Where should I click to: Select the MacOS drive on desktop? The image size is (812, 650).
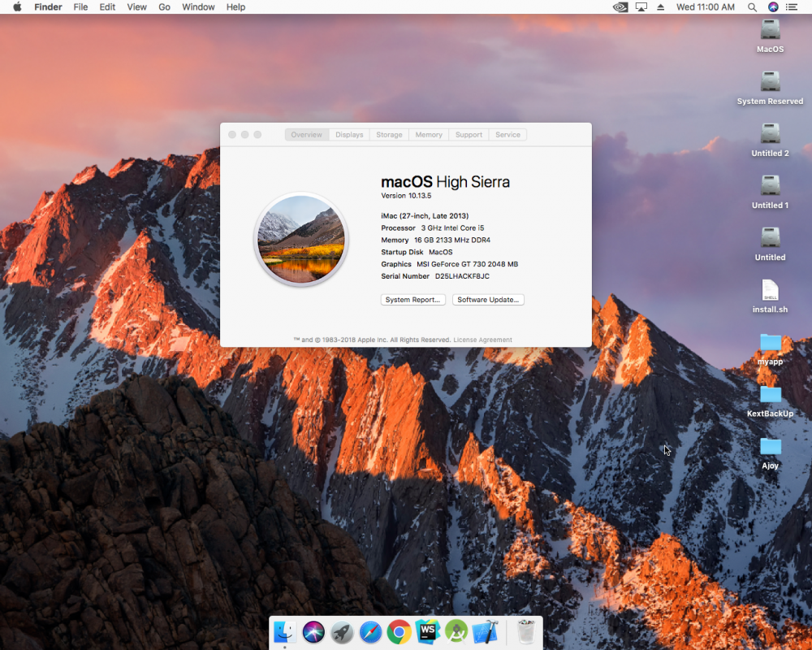pos(770,29)
